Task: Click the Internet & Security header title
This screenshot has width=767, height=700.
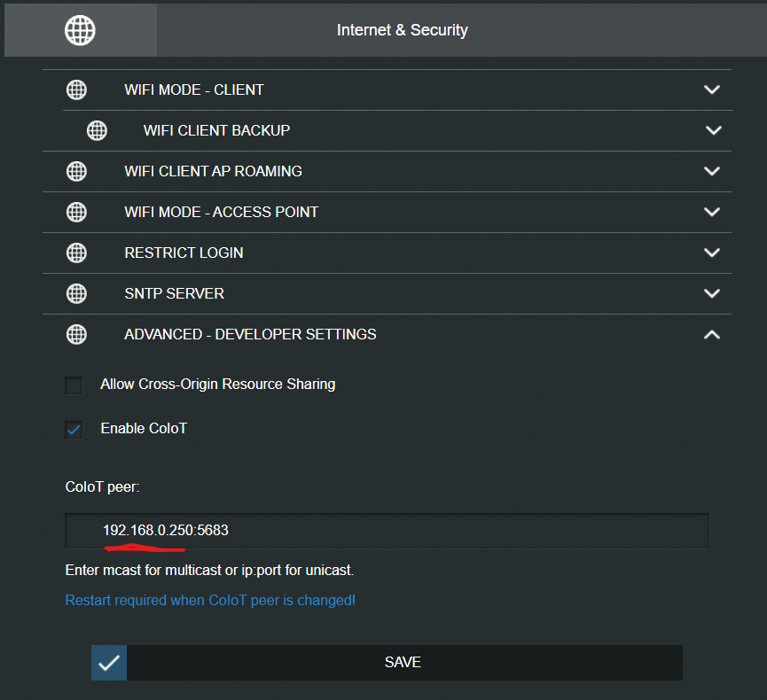Action: (x=402, y=30)
